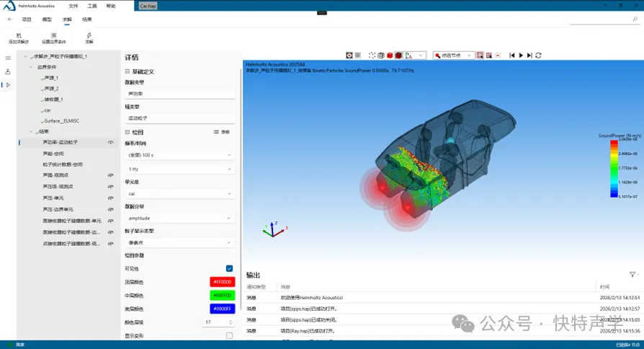Click the dotted grid selection icon
644x349 pixels.
tap(488, 55)
